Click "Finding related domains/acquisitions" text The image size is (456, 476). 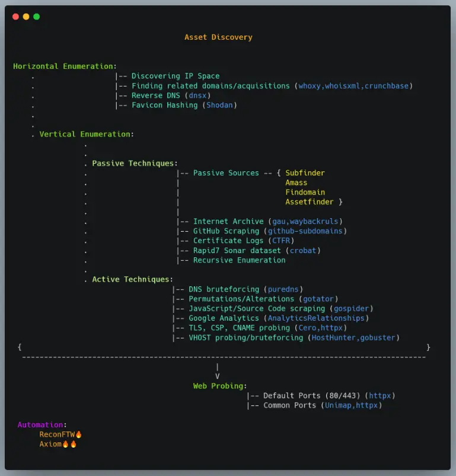pyautogui.click(x=211, y=86)
